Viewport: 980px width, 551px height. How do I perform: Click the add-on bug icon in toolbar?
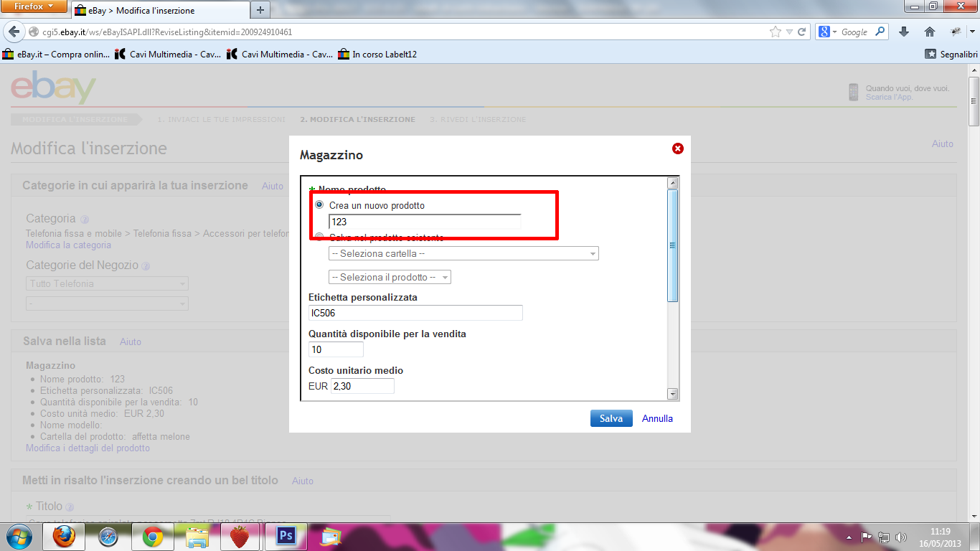click(956, 32)
